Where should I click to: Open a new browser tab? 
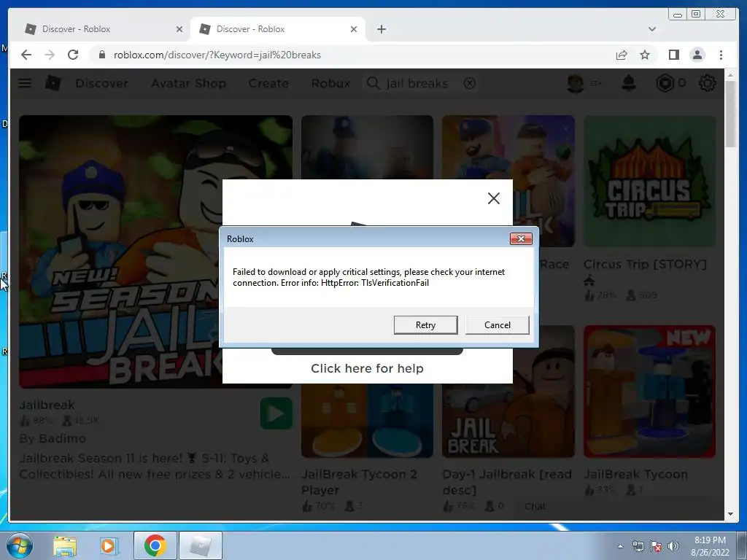click(x=381, y=29)
